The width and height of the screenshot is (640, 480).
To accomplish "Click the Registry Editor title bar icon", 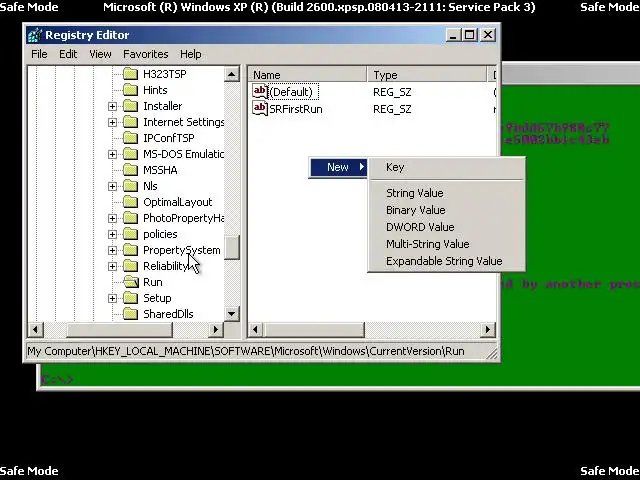I will coord(35,35).
